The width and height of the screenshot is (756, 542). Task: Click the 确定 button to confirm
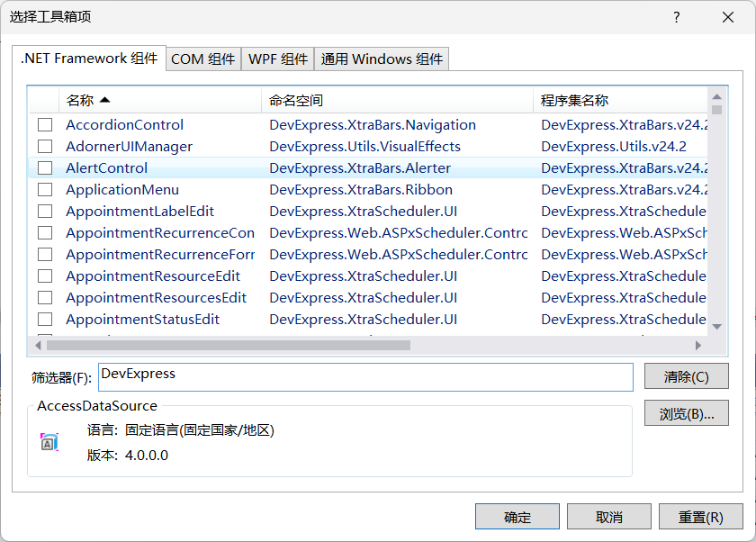click(517, 516)
